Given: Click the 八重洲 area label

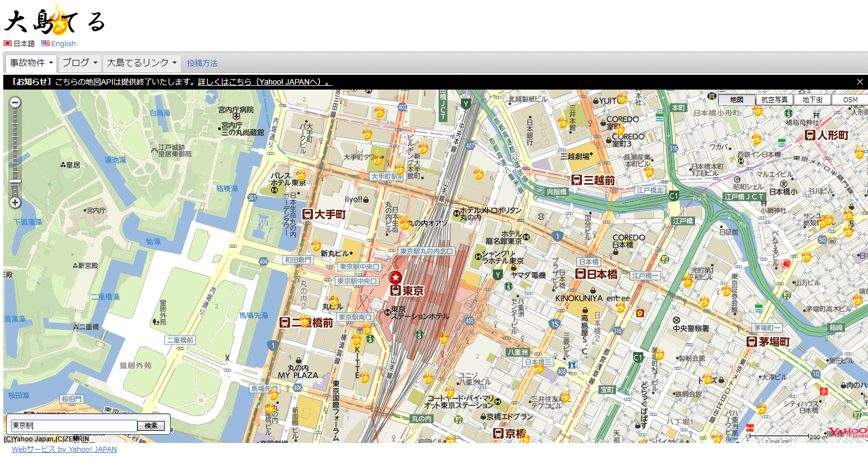Looking at the screenshot, I should (518, 352).
